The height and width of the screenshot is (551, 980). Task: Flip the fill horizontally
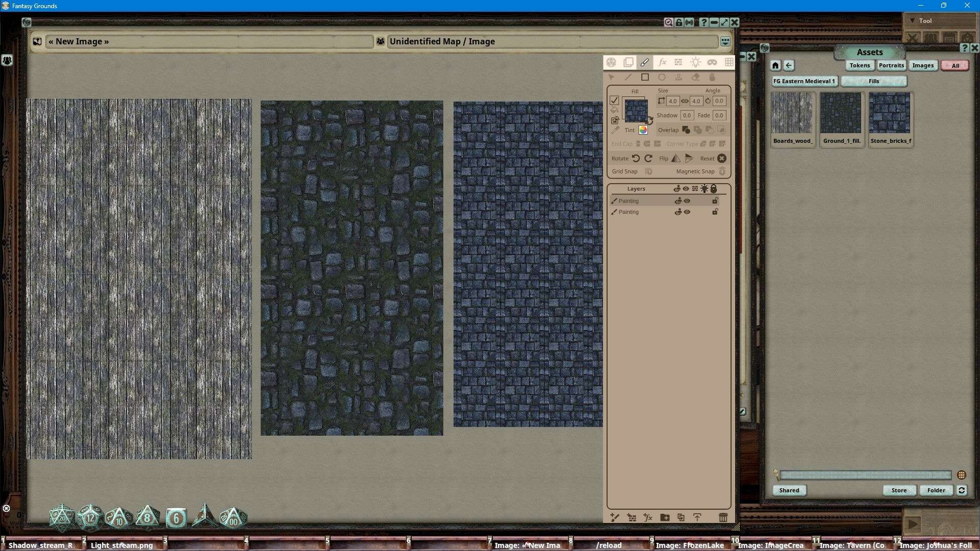675,159
